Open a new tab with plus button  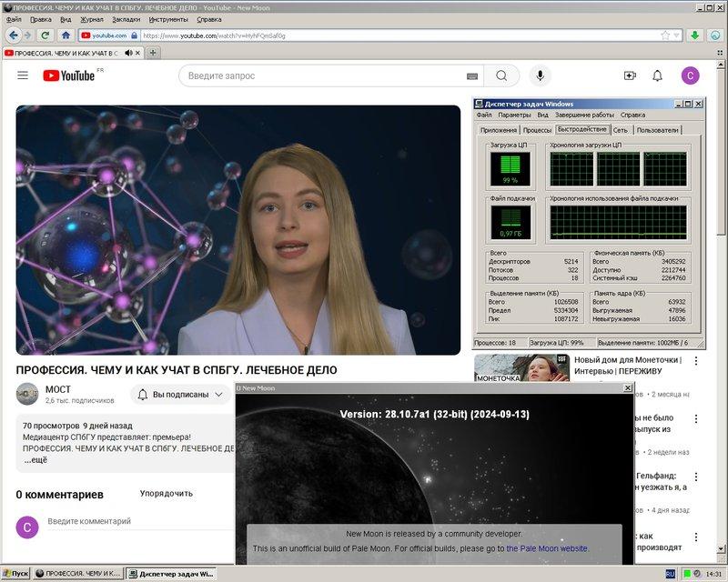[153, 53]
